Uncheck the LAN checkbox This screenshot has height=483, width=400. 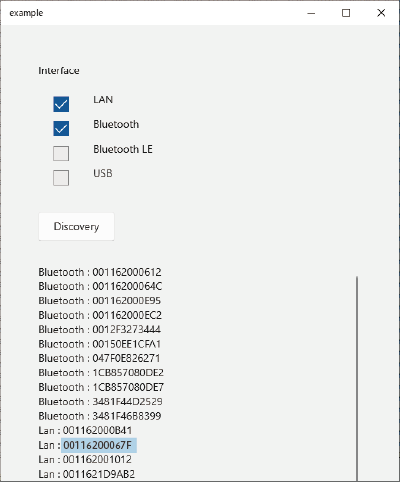pos(61,104)
